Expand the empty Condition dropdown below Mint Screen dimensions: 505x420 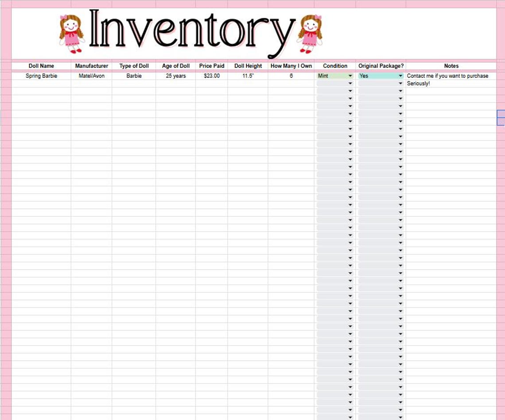pyautogui.click(x=335, y=84)
